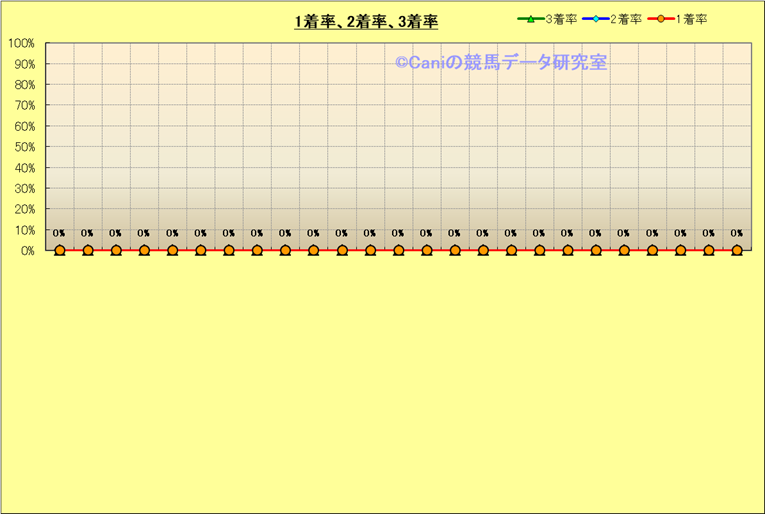Click the 100% label on the vertical axis
The width and height of the screenshot is (765, 514).
[21, 43]
